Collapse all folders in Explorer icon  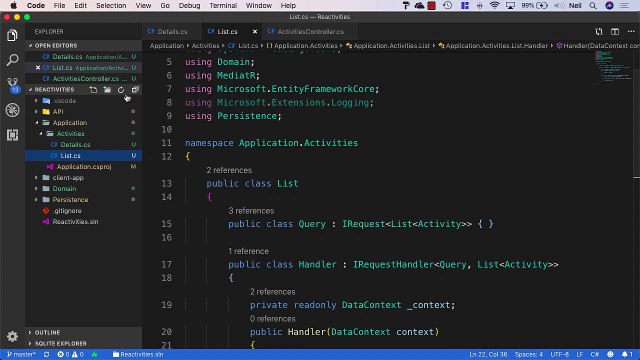coord(135,89)
